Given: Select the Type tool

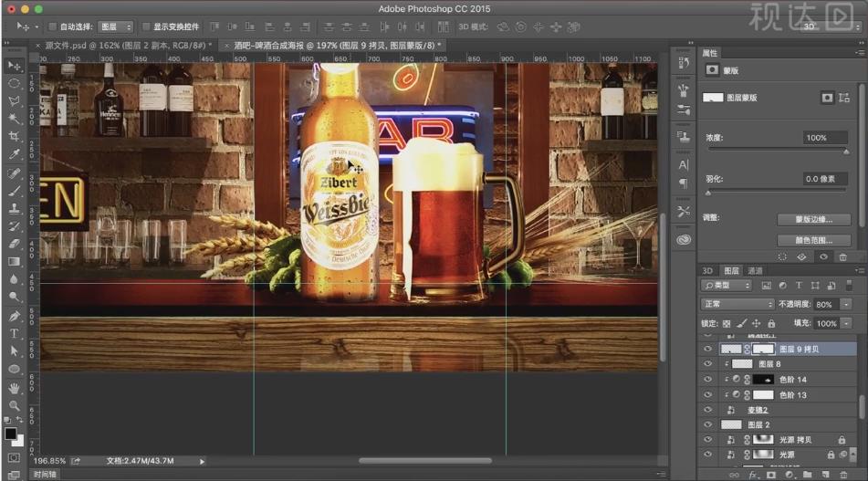Looking at the screenshot, I should (15, 333).
